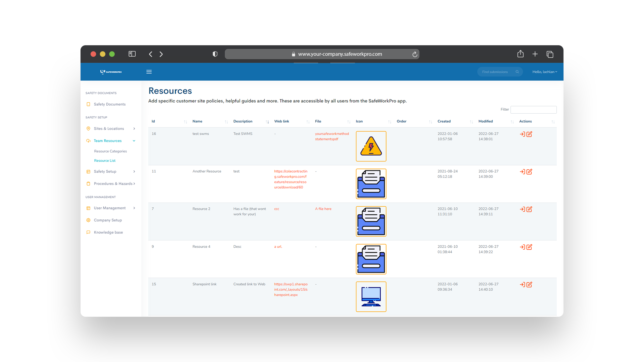Click the Filter input field
Screen dimensions: 644x362
534,110
